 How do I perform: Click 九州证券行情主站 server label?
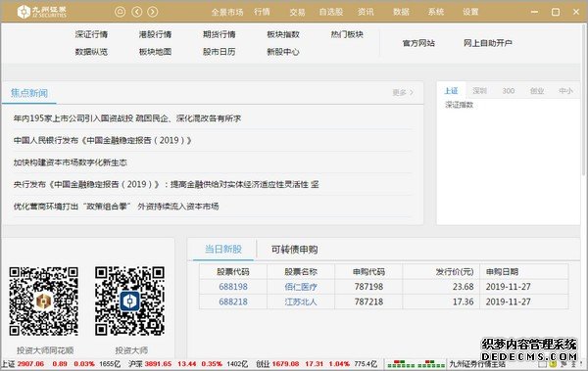tap(477, 364)
